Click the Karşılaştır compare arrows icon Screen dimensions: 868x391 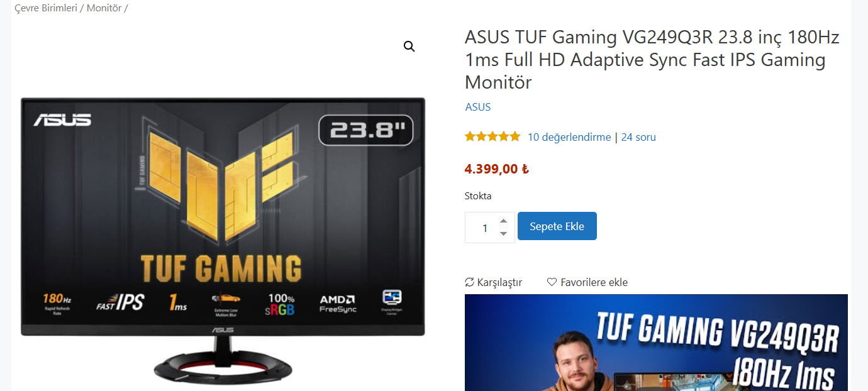click(469, 282)
